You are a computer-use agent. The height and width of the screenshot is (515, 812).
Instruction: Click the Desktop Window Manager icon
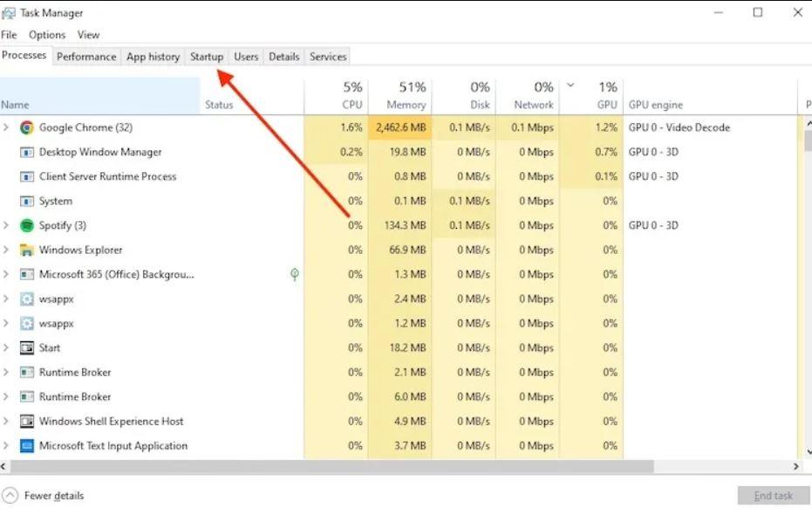(27, 153)
